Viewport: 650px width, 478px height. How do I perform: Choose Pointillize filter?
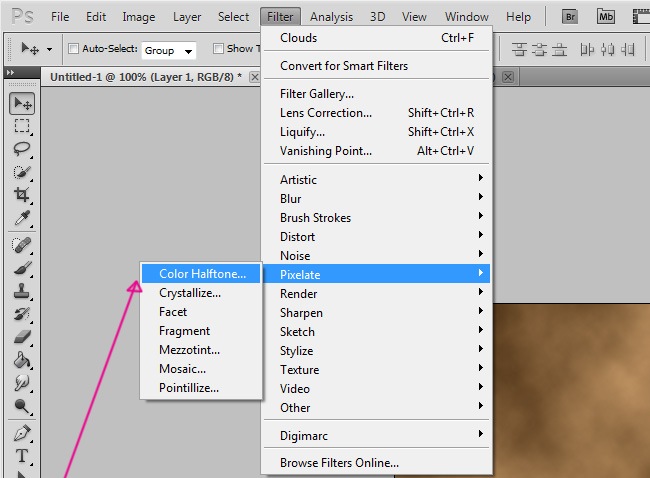(201, 388)
